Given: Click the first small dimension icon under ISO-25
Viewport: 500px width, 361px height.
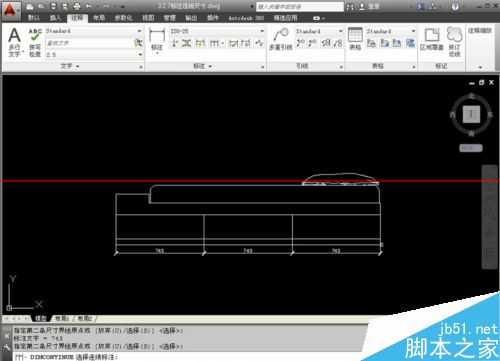Looking at the screenshot, I should (x=175, y=43).
